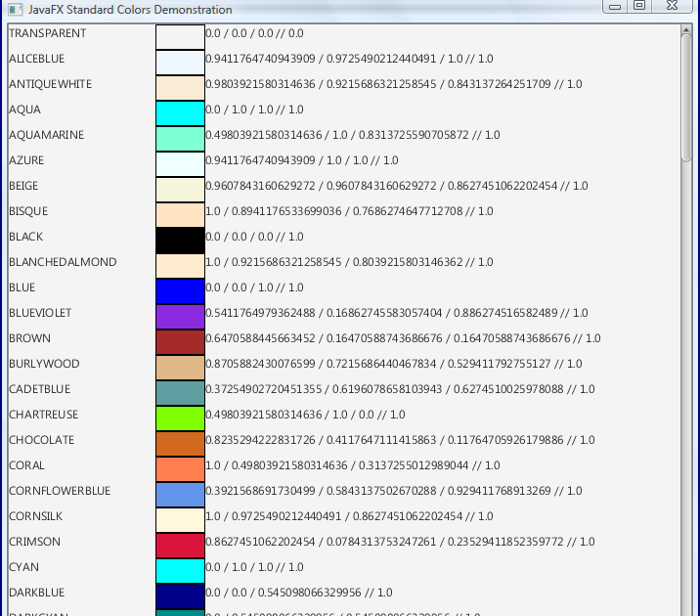Click the window title text

click(130, 10)
